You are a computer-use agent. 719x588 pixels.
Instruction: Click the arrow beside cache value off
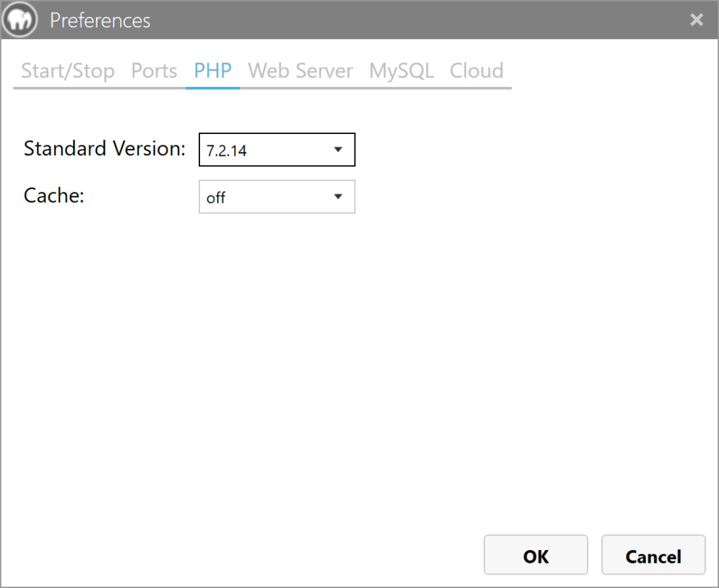pyautogui.click(x=338, y=197)
